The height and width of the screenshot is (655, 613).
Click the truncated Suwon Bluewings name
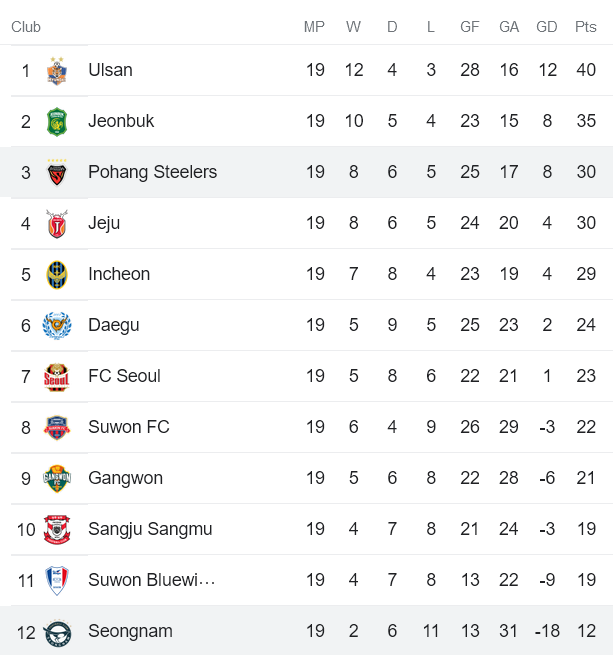(x=151, y=580)
